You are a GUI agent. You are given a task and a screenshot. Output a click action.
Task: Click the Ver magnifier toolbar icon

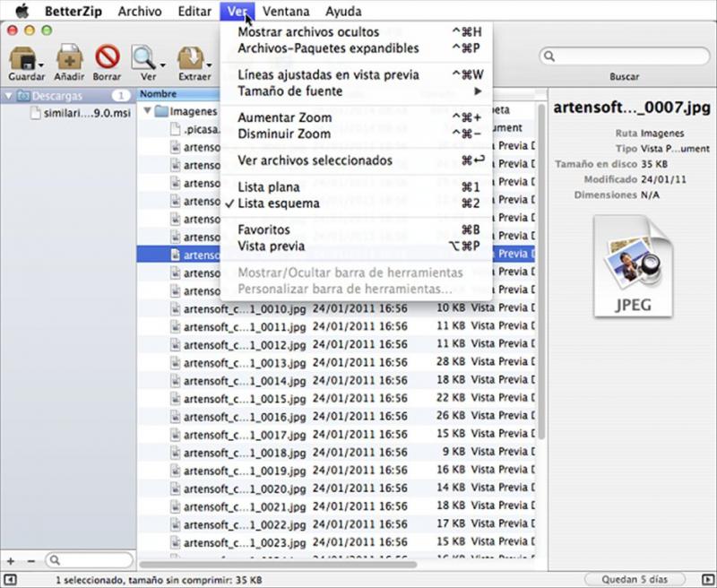(143, 58)
